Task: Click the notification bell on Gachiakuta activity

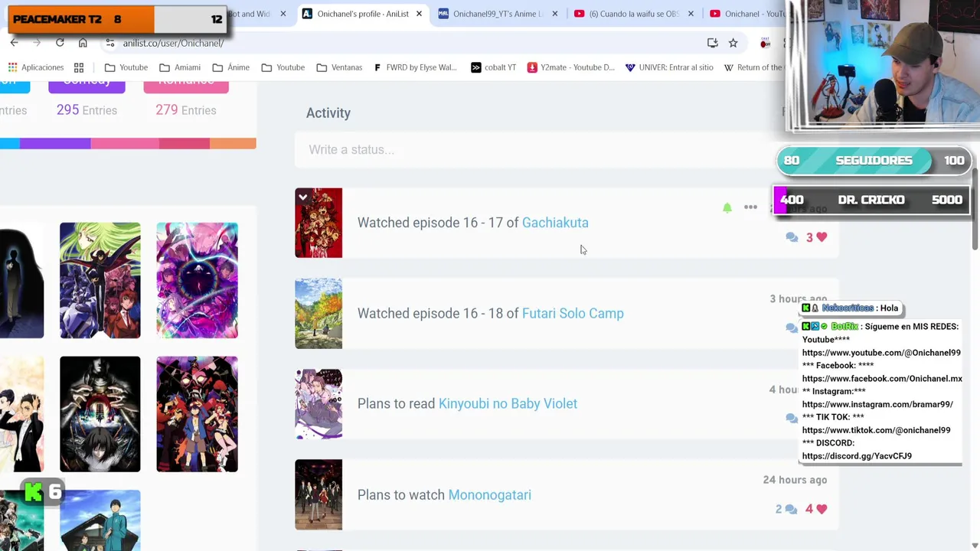Action: [x=727, y=207]
